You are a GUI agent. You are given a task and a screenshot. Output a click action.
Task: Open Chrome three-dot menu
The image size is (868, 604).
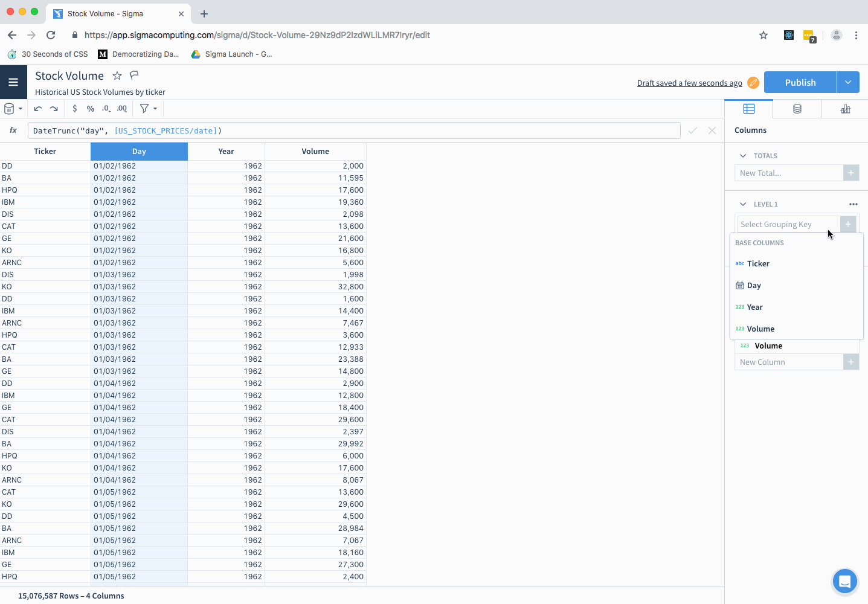[856, 35]
